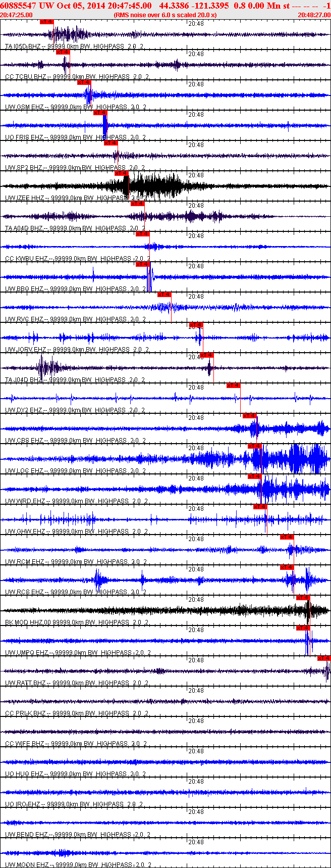Click the pick flag on CC KWBU trace
331x868 pixels.
tap(143, 234)
